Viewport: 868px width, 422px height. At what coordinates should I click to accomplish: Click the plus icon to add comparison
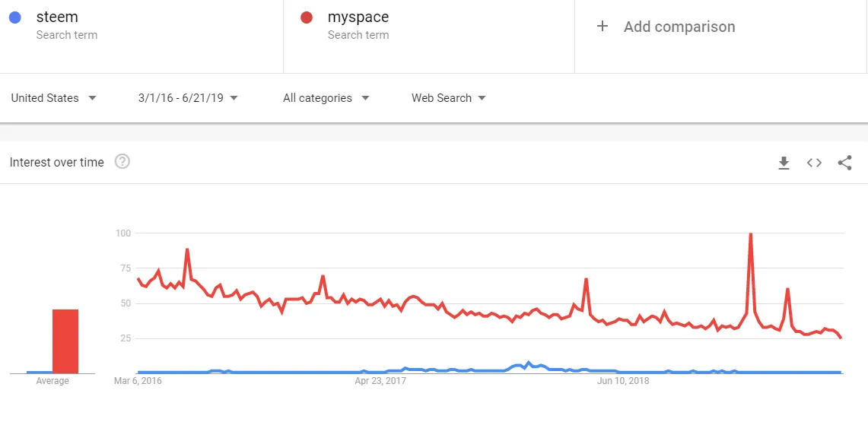tap(603, 26)
